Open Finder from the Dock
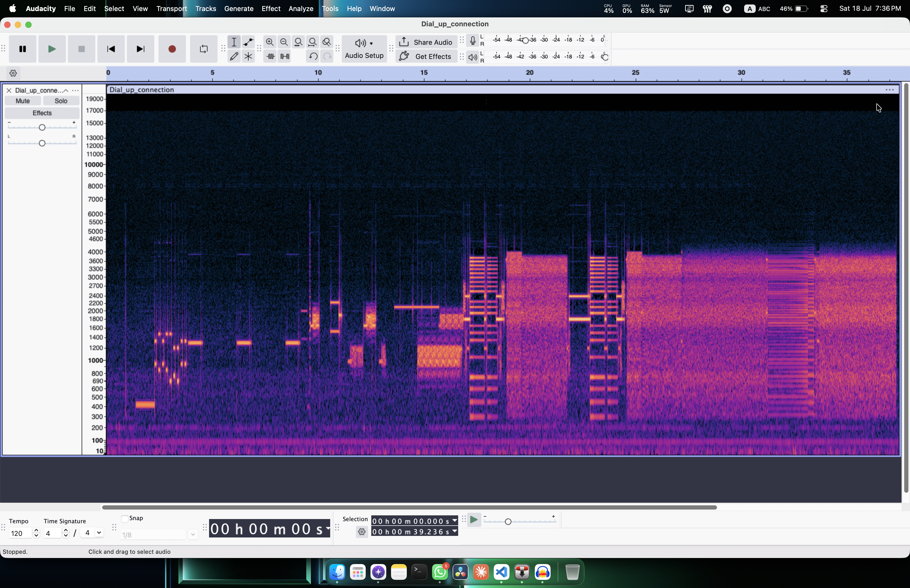 pyautogui.click(x=337, y=572)
